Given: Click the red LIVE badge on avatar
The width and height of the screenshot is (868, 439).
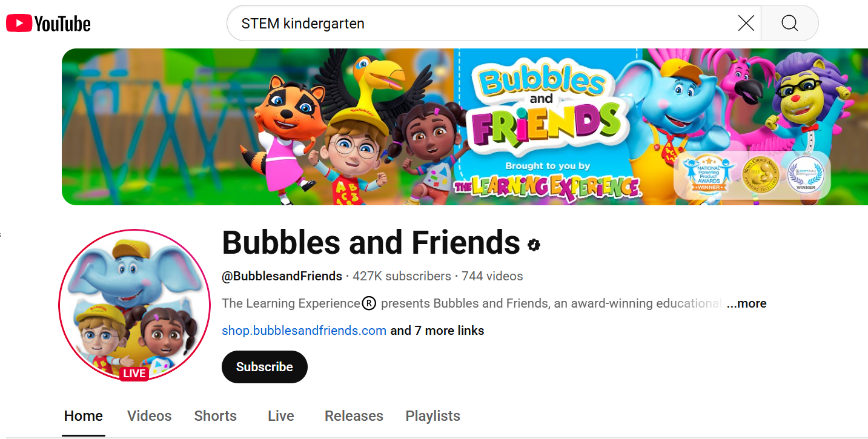Looking at the screenshot, I should tap(134, 374).
